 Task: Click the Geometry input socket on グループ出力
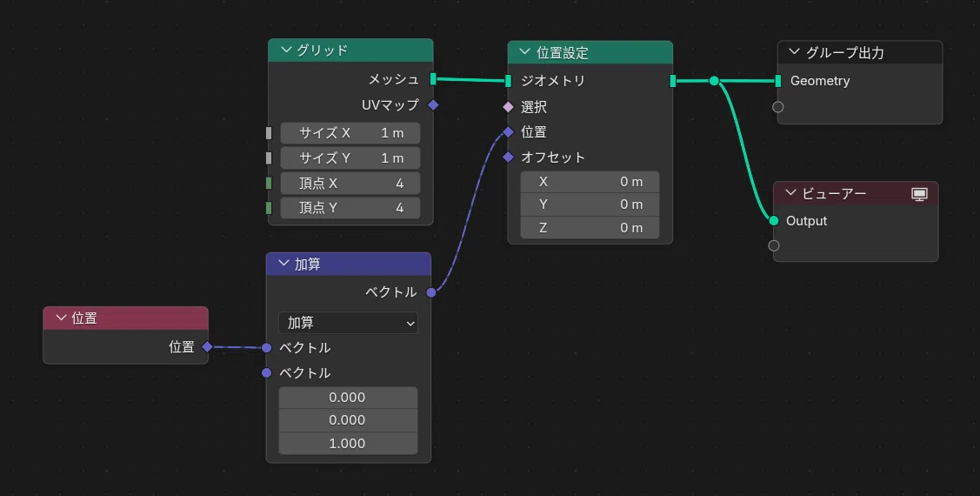[778, 81]
